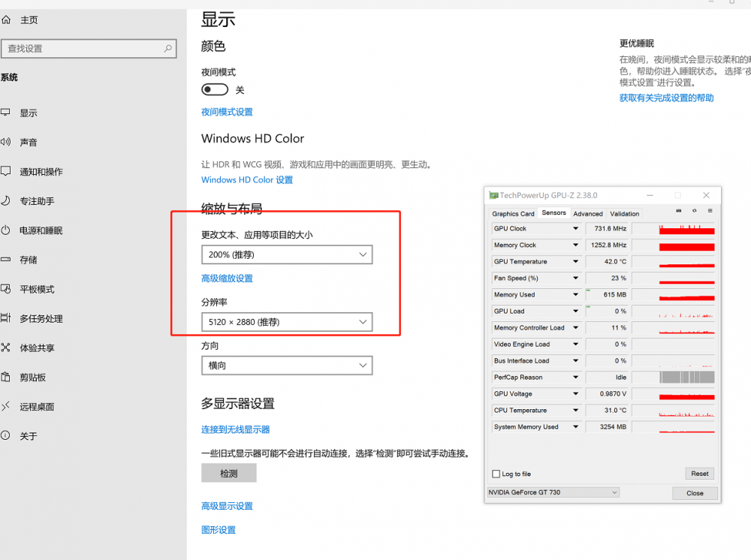751x560 pixels.
Task: Click the GPU-Z screenshot camera icon
Action: 679,211
